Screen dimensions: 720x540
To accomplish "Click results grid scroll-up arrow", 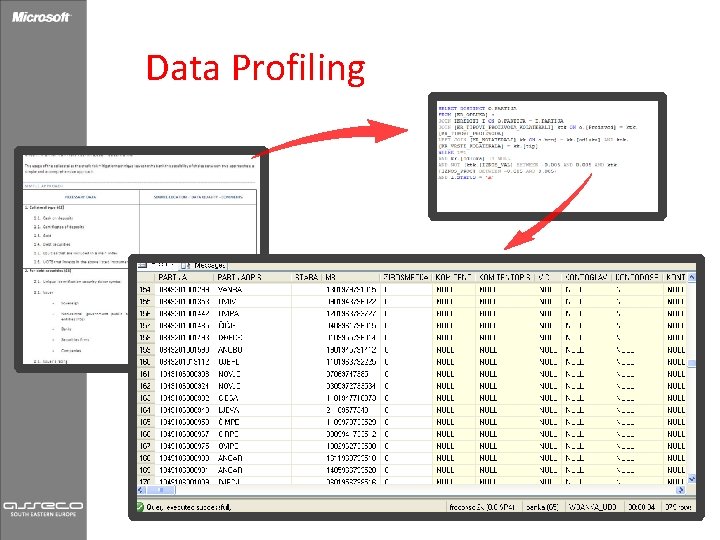I will (x=692, y=277).
